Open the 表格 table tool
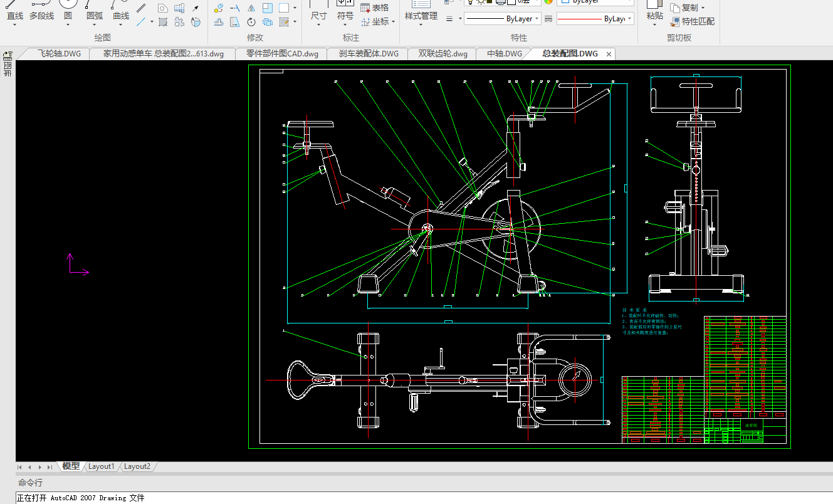833x504 pixels. coord(374,8)
